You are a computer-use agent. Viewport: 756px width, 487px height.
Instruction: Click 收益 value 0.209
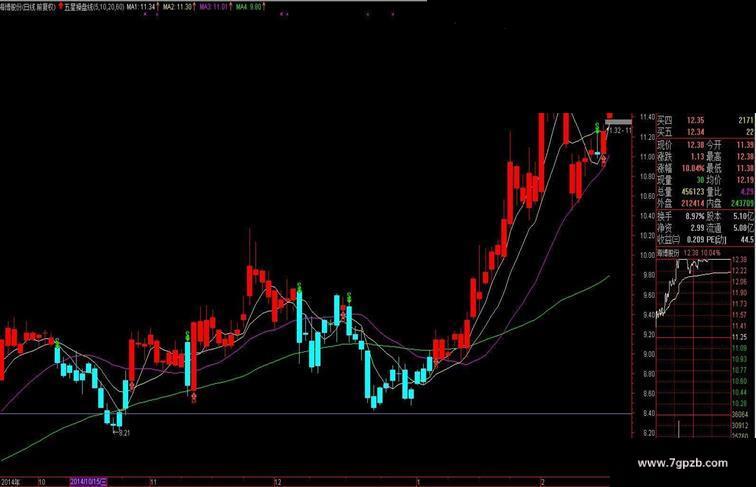(x=695, y=240)
